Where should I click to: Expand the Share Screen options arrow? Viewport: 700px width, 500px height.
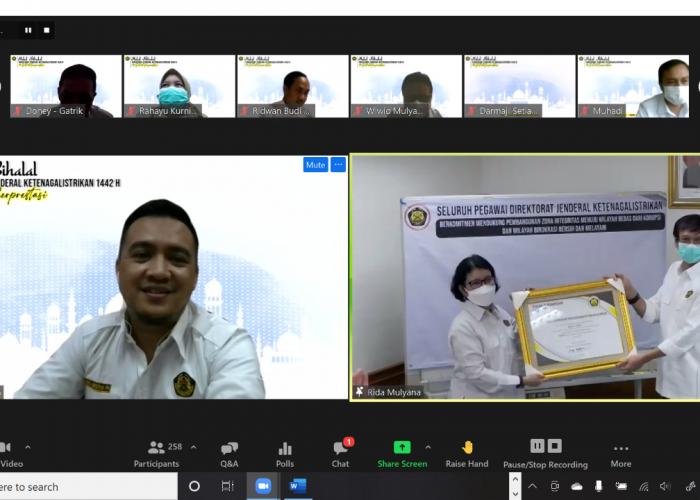click(x=428, y=447)
